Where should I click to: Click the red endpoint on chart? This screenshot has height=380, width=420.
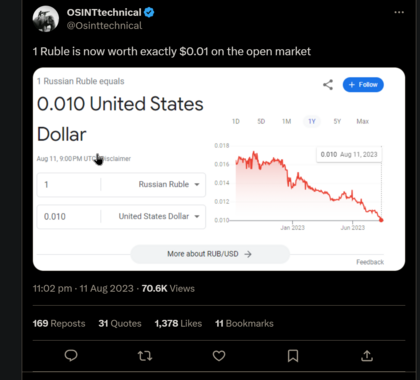point(381,220)
